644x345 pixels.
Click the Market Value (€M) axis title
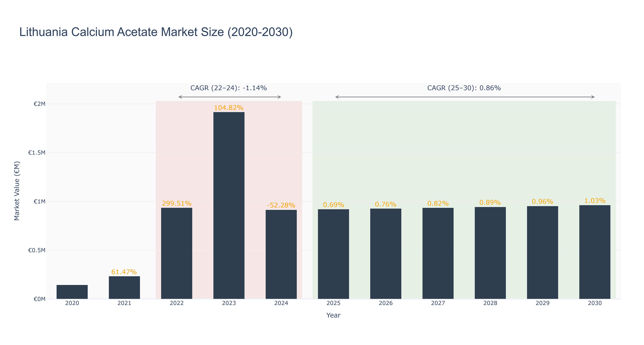pos(17,191)
